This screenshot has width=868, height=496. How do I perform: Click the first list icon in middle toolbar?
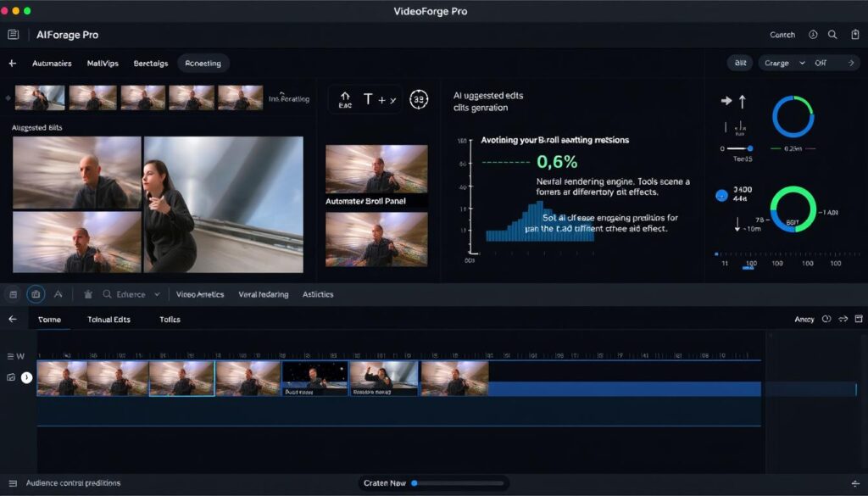click(14, 294)
